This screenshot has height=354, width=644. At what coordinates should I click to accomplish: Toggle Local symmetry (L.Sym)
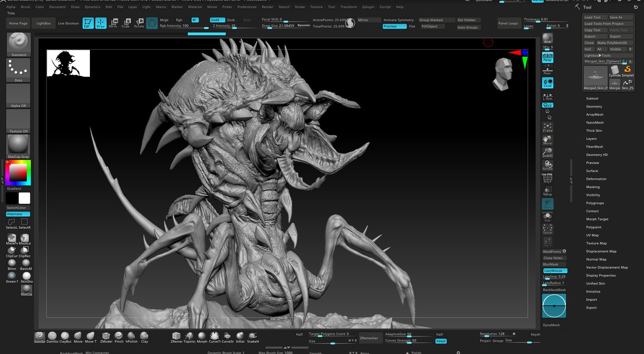coord(547,96)
